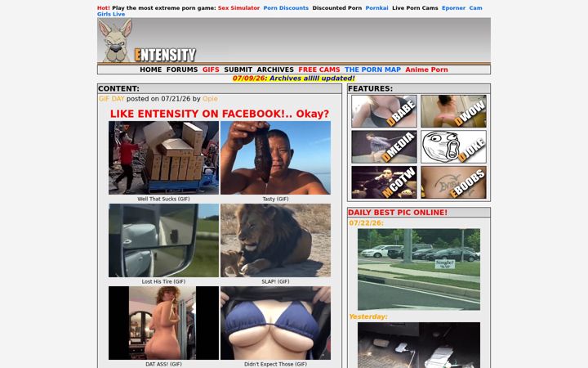This screenshot has width=588, height=368.
Task: Click the Anime Porn nav link
Action: tap(426, 70)
